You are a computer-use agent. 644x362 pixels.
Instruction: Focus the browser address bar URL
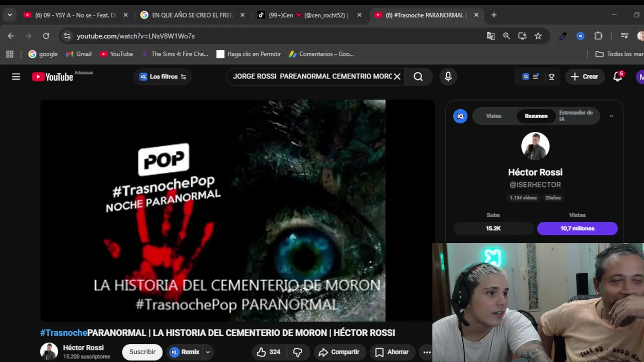(271, 36)
